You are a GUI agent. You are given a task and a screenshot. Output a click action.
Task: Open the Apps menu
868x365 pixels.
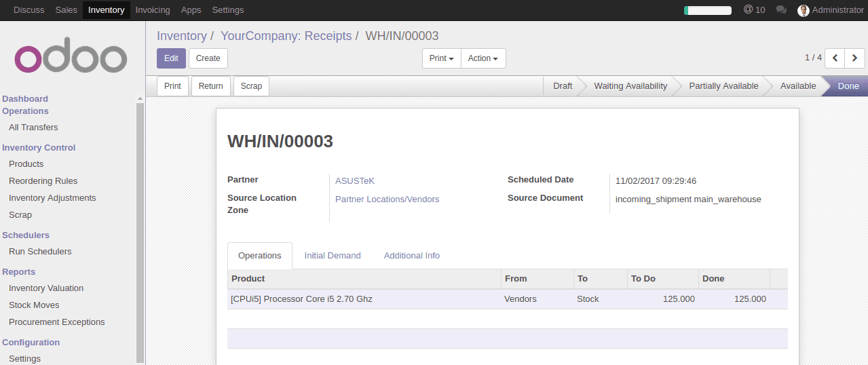pos(191,10)
